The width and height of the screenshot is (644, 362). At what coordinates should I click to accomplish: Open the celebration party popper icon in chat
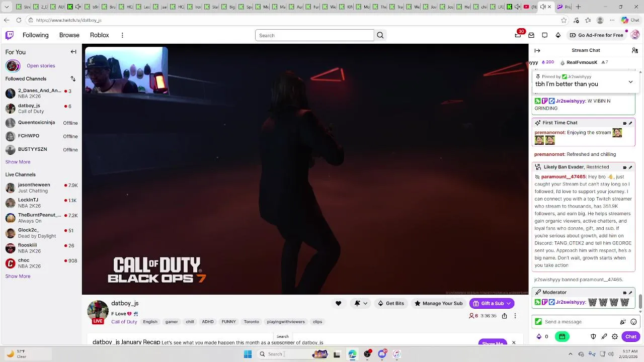tap(623, 322)
